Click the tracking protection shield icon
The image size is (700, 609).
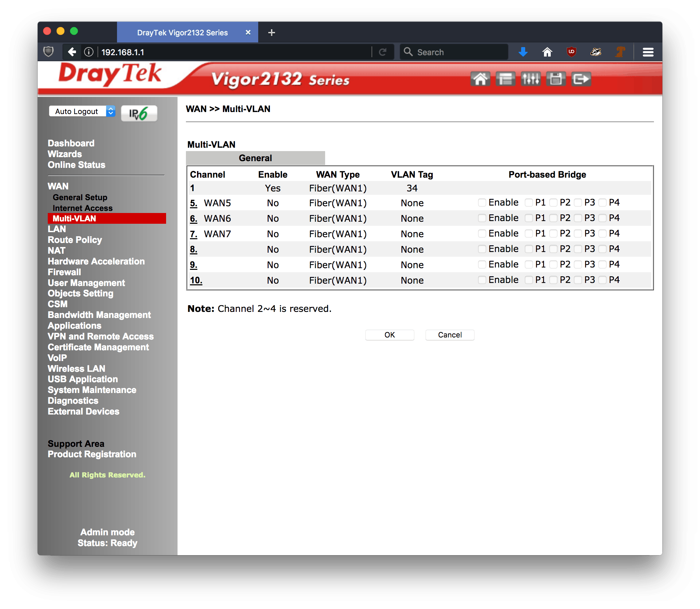pos(48,52)
